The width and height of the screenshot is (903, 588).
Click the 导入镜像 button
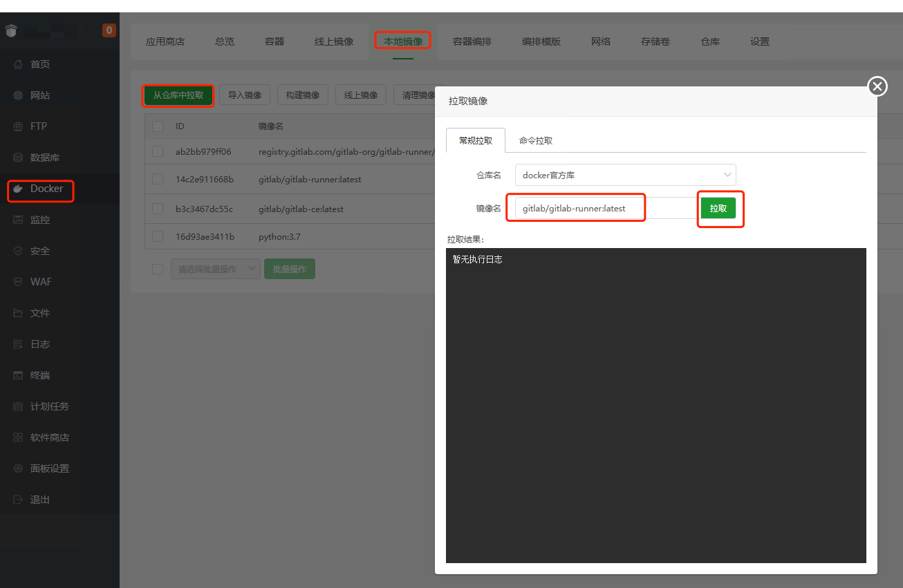pyautogui.click(x=245, y=95)
